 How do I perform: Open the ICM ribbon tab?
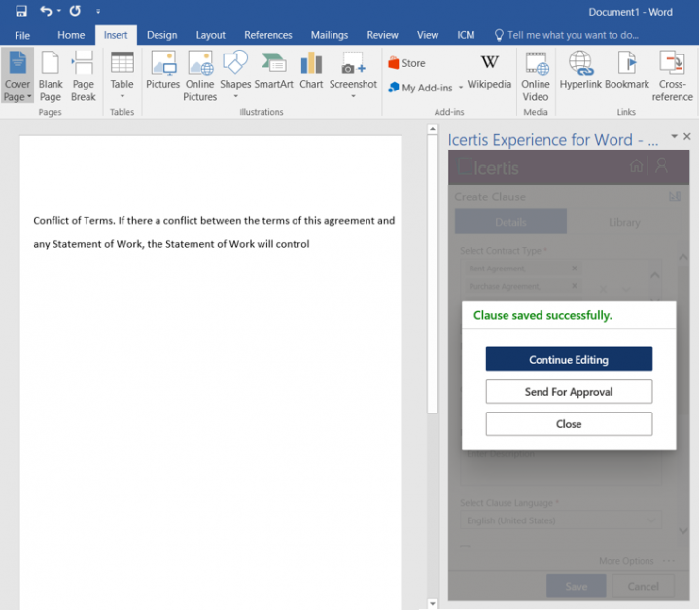[x=466, y=35]
